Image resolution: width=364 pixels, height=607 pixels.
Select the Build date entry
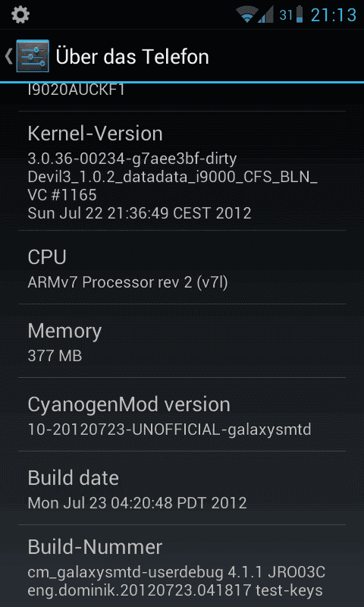(182, 488)
